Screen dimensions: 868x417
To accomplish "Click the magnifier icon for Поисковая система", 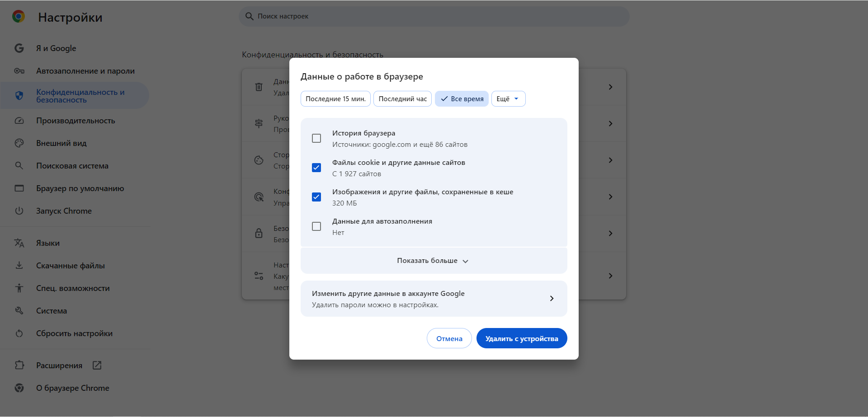I will click(x=19, y=165).
